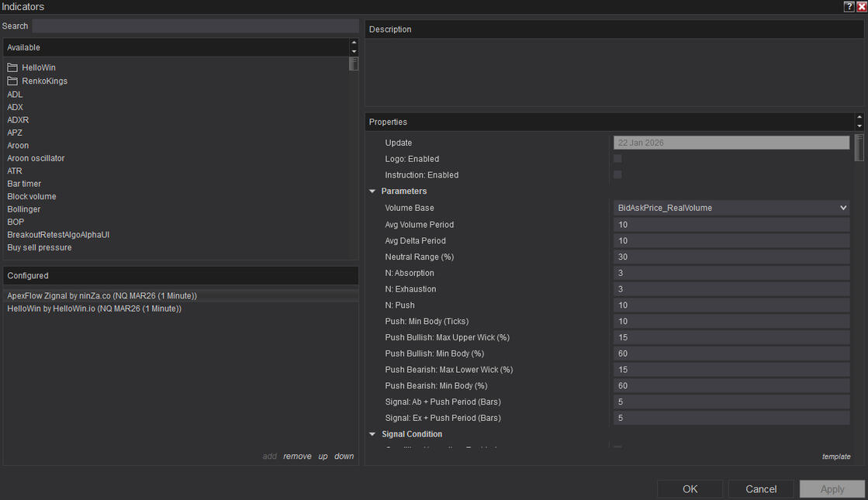Select HelloWin by HelloWin.io configured indicator
This screenshot has width=868, height=500.
pos(94,309)
